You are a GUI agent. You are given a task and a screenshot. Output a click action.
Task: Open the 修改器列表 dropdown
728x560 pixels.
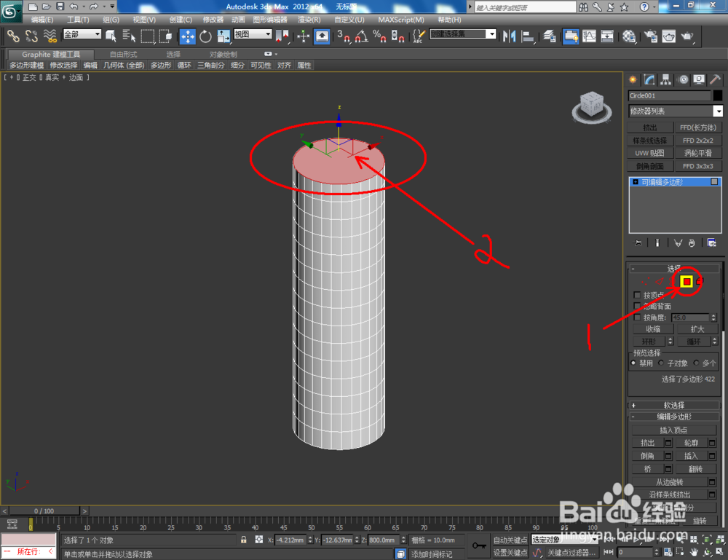(676, 111)
